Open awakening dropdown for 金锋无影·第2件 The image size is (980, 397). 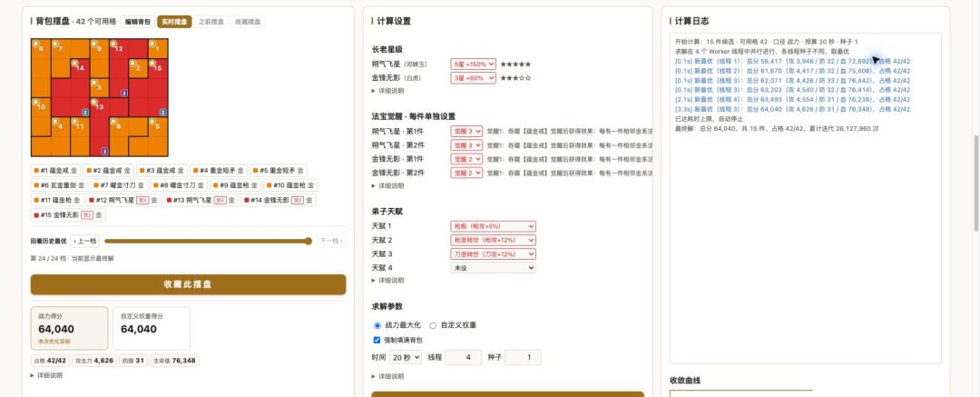coord(467,173)
